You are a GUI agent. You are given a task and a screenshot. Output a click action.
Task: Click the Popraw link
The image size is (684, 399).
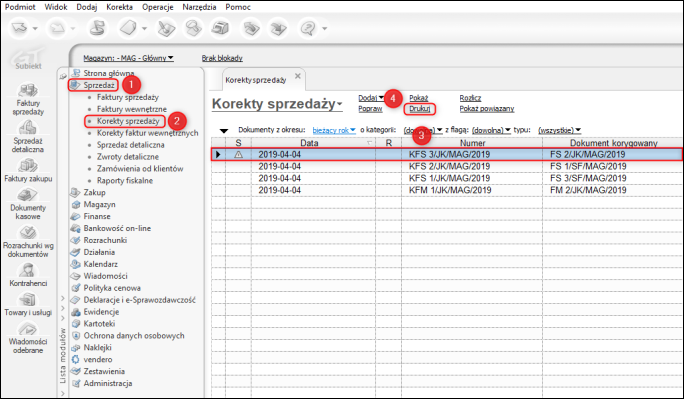(x=370, y=109)
